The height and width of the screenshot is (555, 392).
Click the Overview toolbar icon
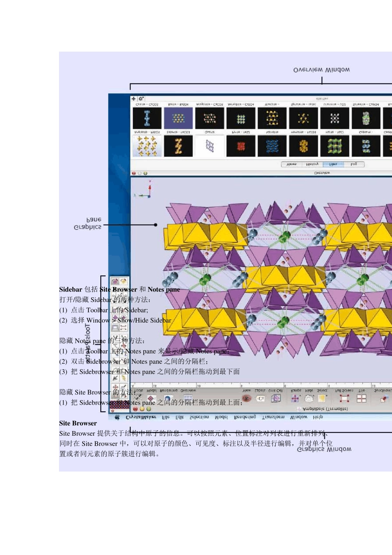(188, 398)
